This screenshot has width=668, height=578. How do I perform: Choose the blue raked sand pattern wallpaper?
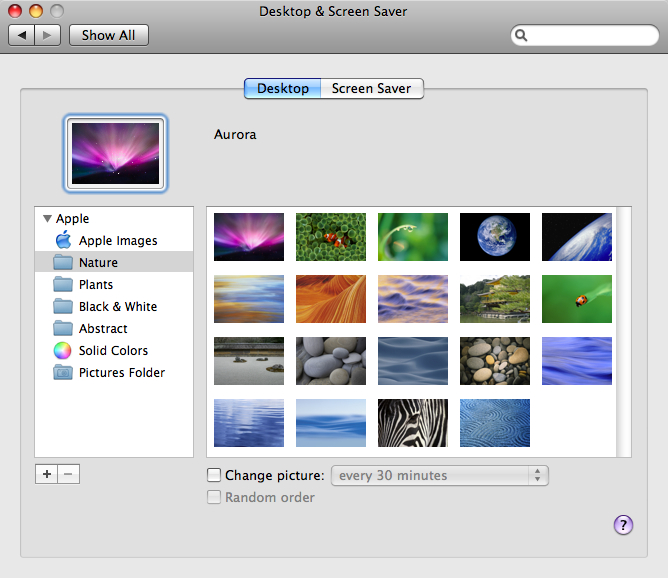point(495,423)
